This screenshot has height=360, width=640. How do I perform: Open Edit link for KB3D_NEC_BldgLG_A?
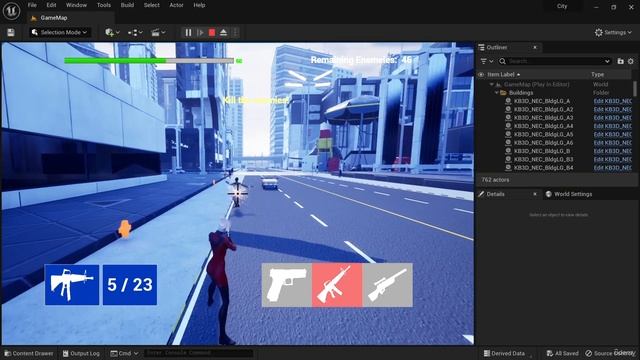tap(612, 101)
